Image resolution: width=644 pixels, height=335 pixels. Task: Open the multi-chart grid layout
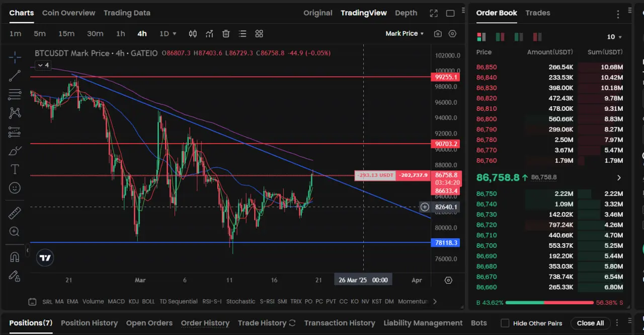tap(259, 34)
